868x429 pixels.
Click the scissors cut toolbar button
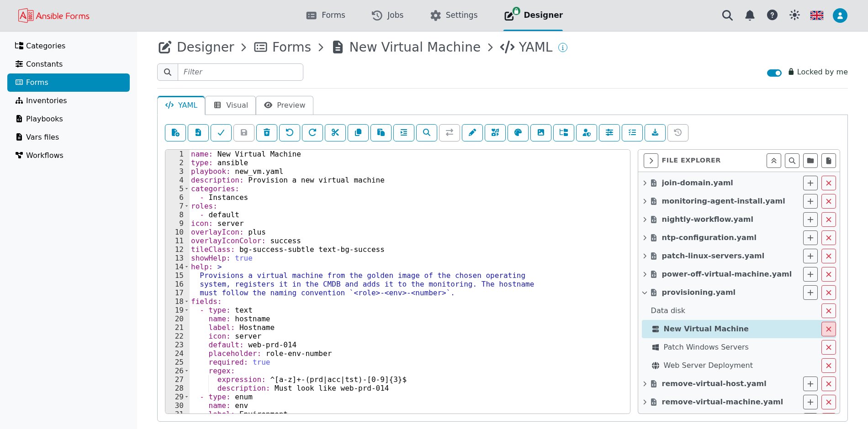(x=335, y=133)
